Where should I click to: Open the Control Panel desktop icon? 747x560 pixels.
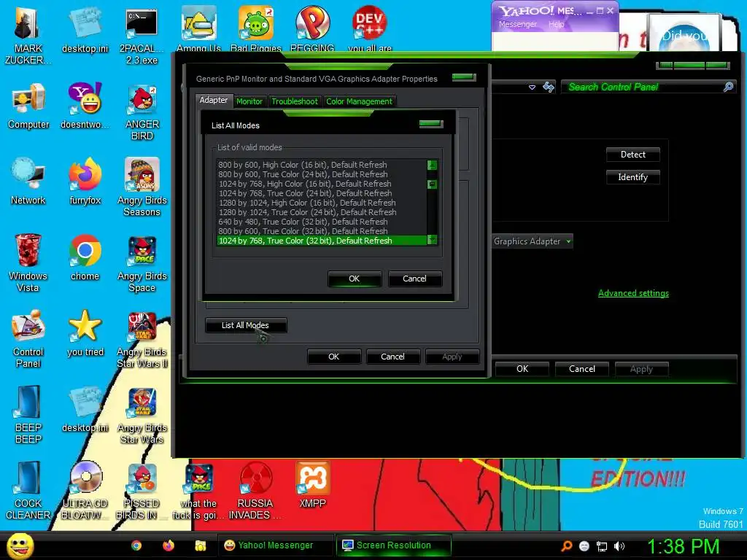click(28, 338)
